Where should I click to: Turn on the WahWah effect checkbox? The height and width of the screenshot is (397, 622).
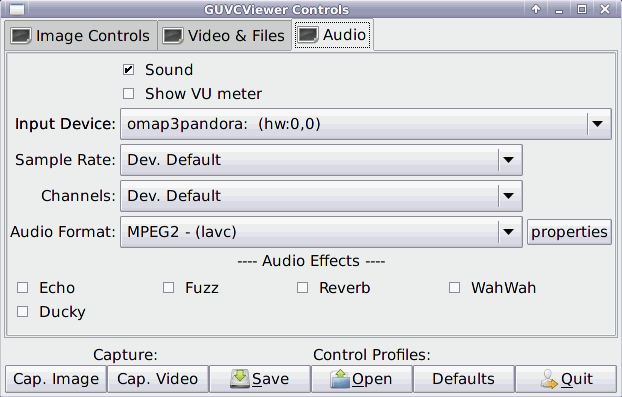pos(455,288)
